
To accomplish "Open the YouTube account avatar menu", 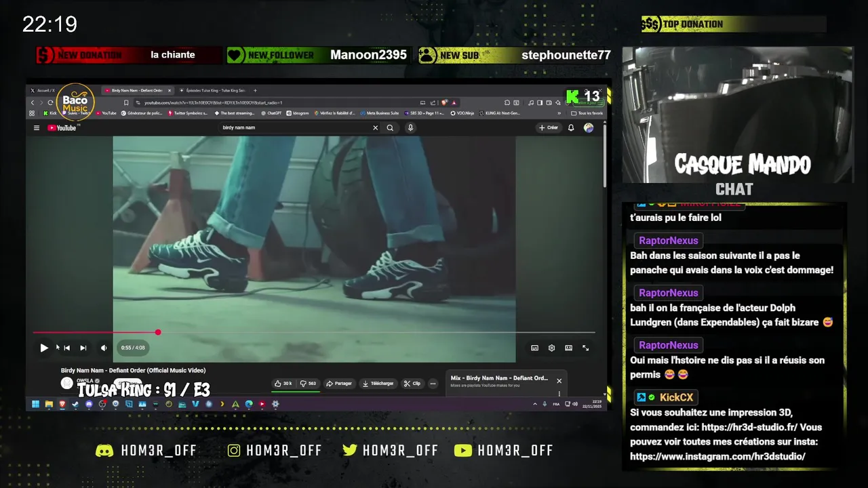I will [589, 127].
